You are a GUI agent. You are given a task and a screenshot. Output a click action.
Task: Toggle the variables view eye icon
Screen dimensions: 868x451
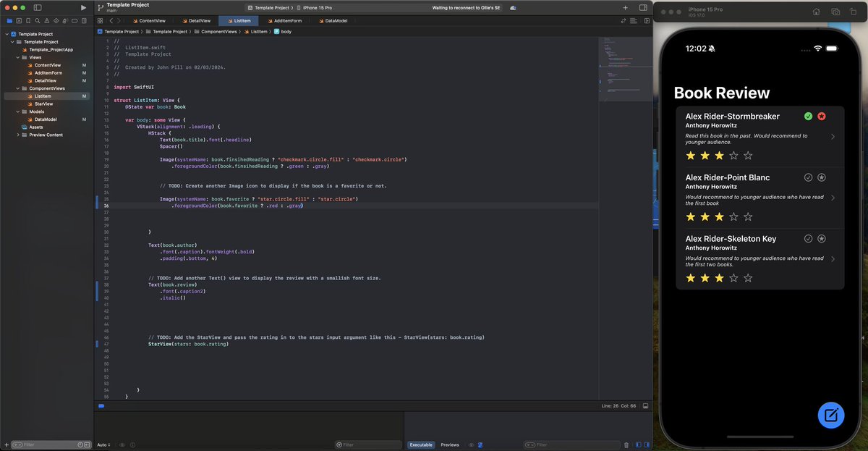click(x=122, y=444)
